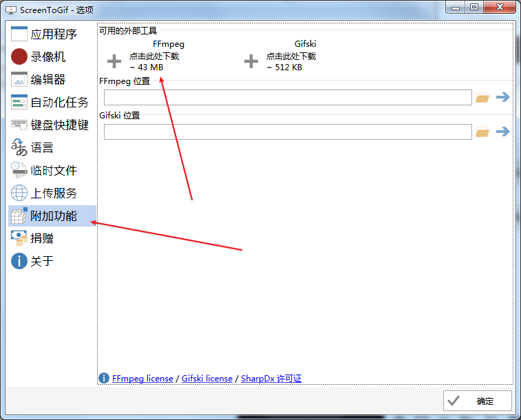Open the 捐赠 (Donate) page
Viewport: 521px width, 420px height.
pos(42,239)
